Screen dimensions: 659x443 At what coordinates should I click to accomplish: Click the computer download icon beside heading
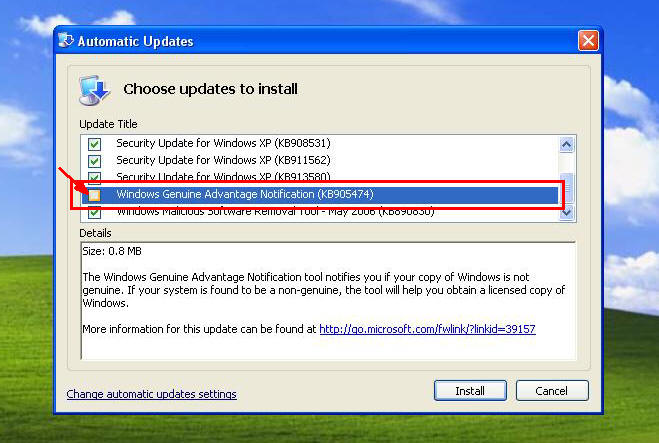point(95,90)
